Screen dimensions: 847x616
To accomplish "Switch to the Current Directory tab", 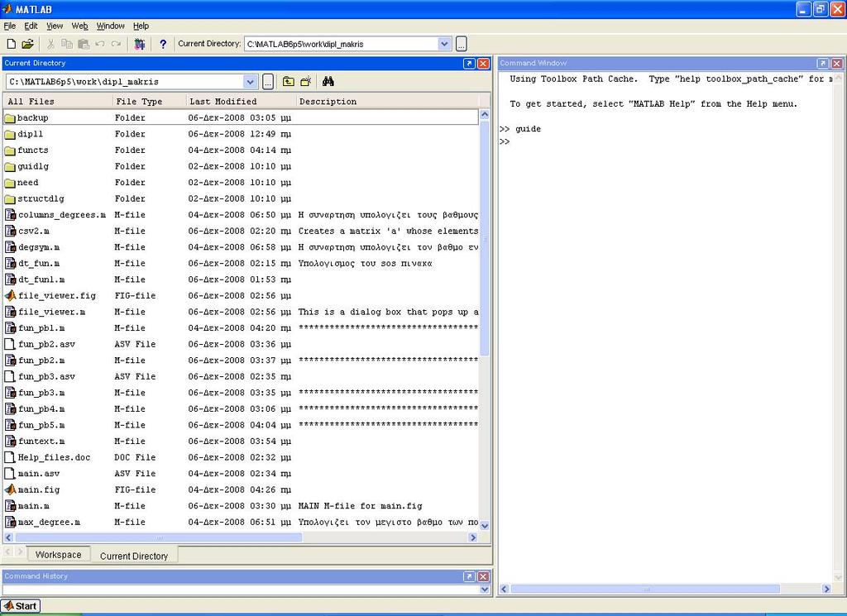I will (x=134, y=556).
